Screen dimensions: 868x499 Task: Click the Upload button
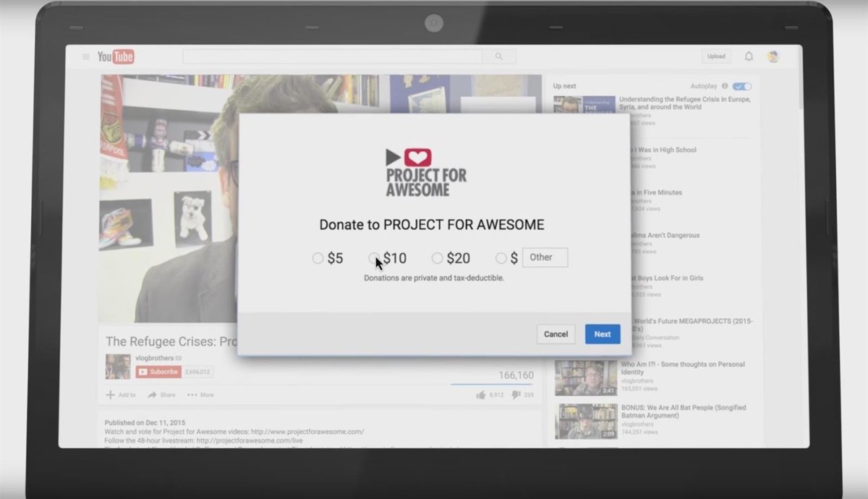pos(716,56)
